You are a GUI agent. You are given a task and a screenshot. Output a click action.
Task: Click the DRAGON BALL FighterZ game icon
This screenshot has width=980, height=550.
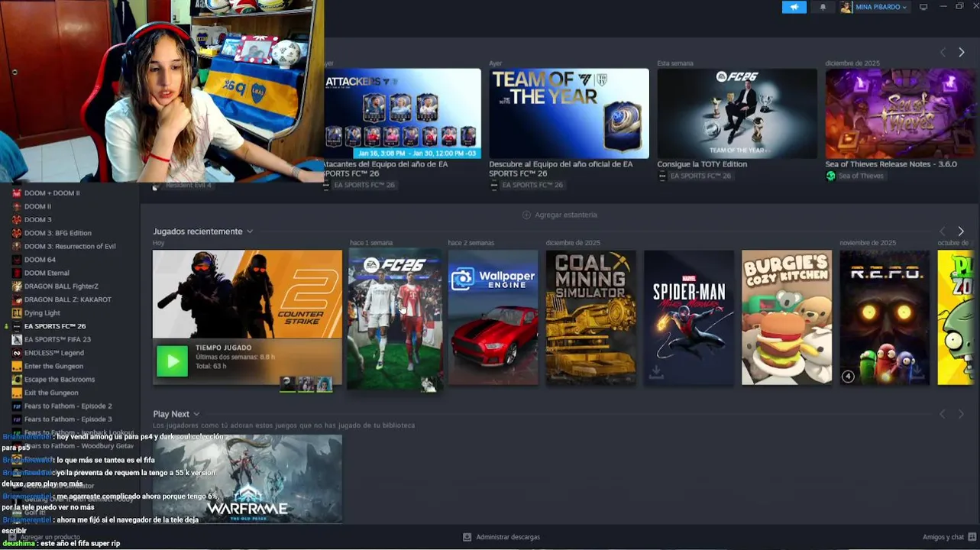click(17, 286)
